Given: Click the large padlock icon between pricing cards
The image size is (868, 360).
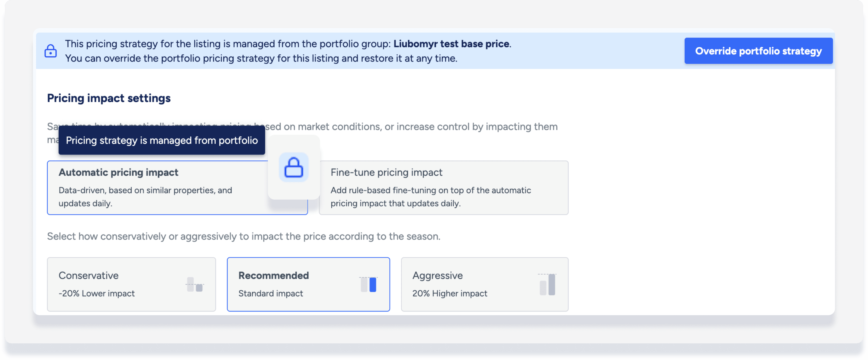Looking at the screenshot, I should coord(294,167).
